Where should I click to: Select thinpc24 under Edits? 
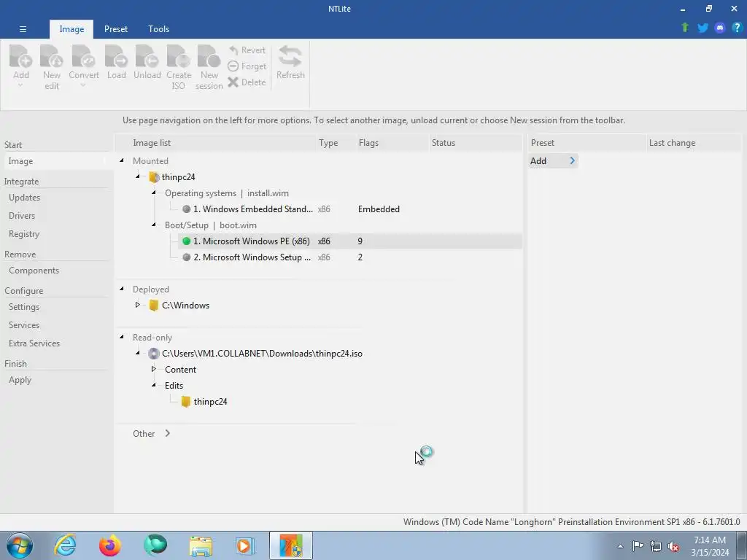point(210,402)
